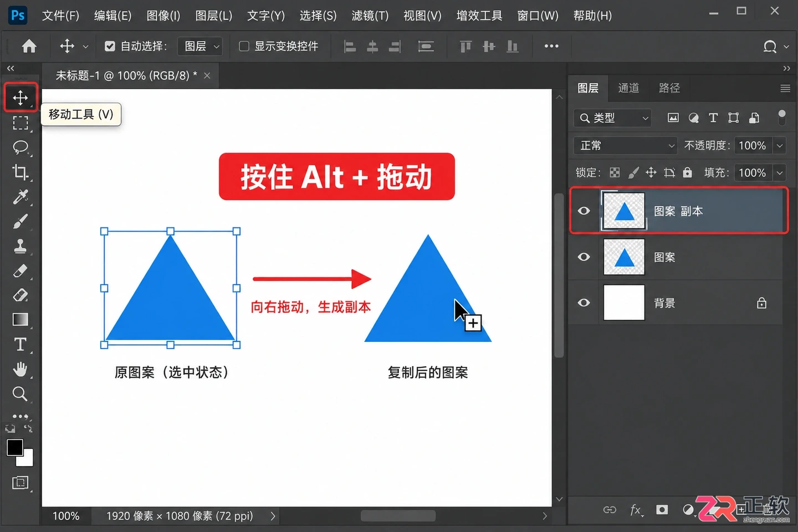The image size is (798, 532).
Task: Pick the Lasso tool
Action: [21, 147]
